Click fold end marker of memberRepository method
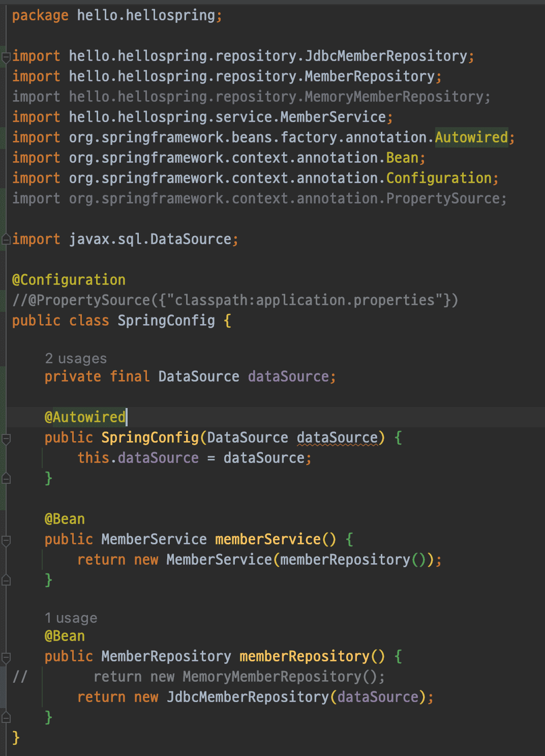 coord(6,717)
